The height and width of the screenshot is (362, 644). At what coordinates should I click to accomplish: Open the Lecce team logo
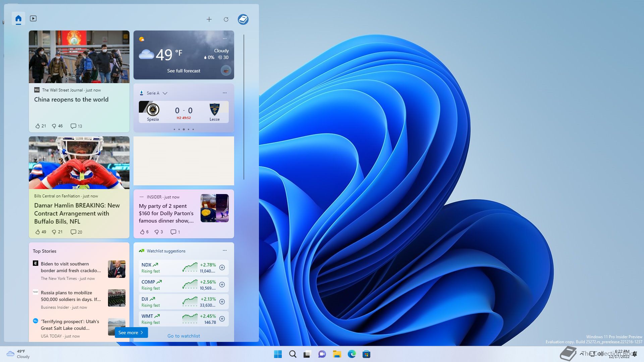pyautogui.click(x=214, y=110)
